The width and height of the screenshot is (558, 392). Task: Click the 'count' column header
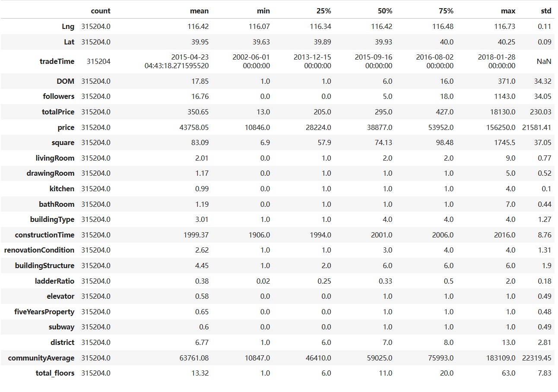pos(101,11)
